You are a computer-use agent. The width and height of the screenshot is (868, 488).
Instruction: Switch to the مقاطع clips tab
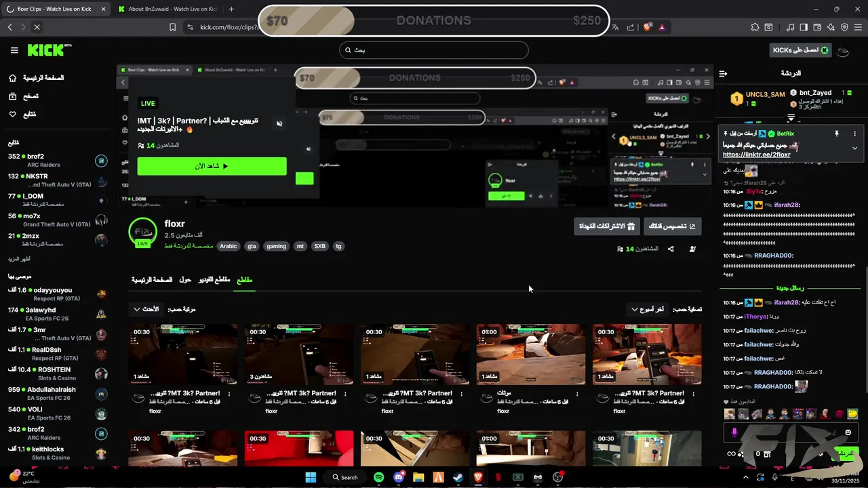[244, 280]
